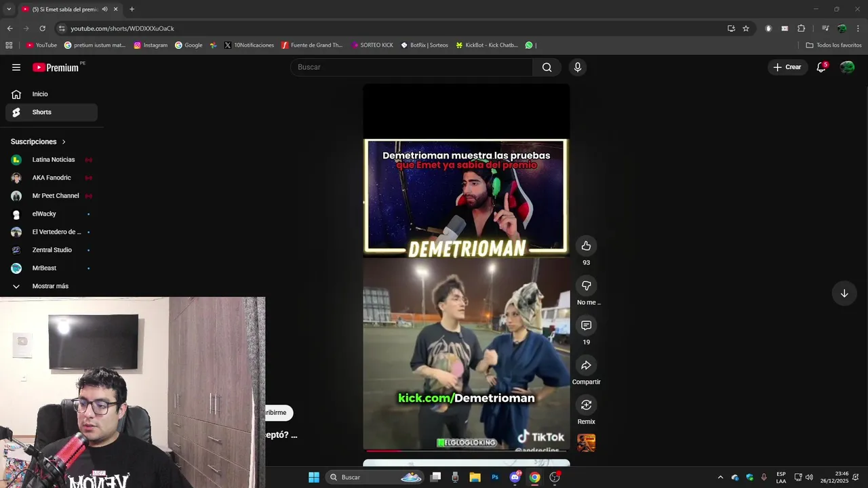Open Chrome media control icon
The width and height of the screenshot is (868, 488).
(825, 28)
